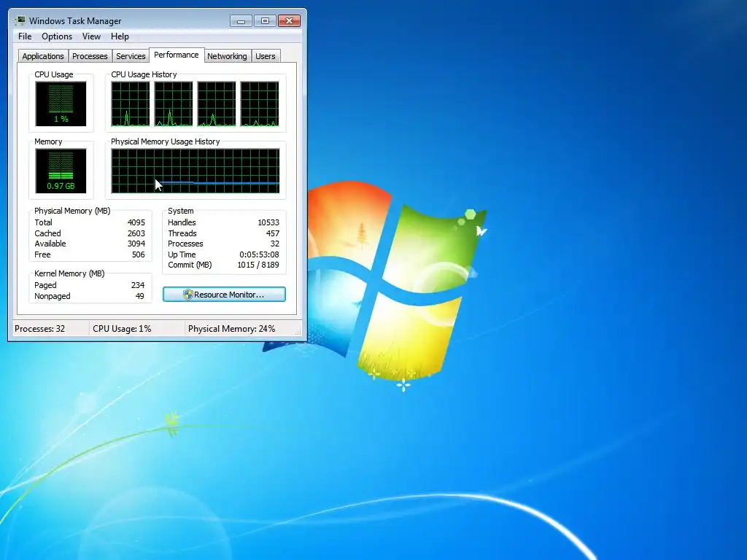747x560 pixels.
Task: Maximize the Task Manager window
Action: (265, 20)
